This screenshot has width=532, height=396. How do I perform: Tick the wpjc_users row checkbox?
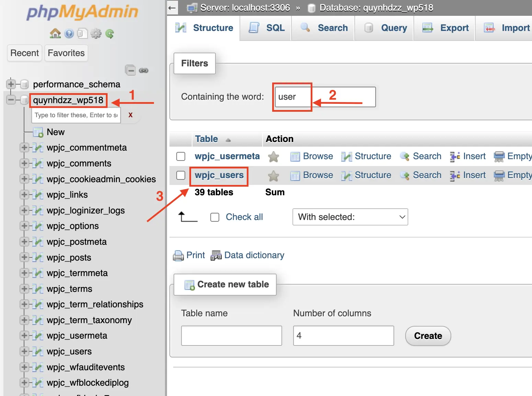coord(181,175)
